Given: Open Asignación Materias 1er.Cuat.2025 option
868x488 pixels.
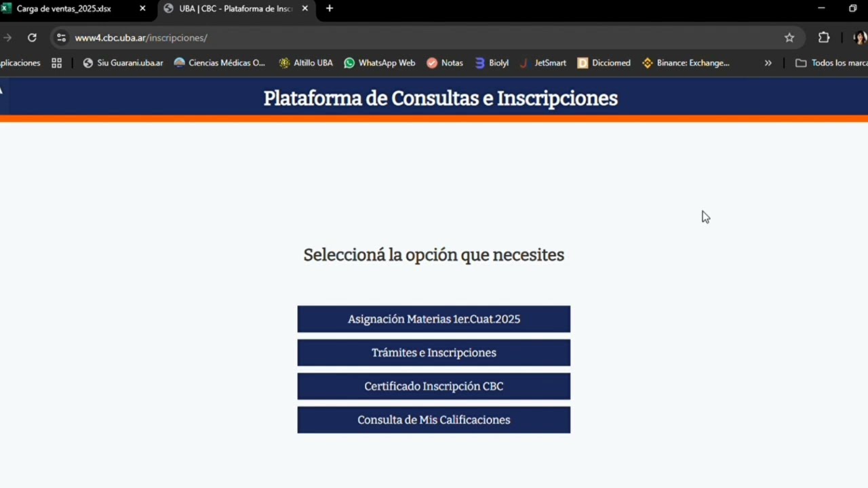Looking at the screenshot, I should (433, 319).
